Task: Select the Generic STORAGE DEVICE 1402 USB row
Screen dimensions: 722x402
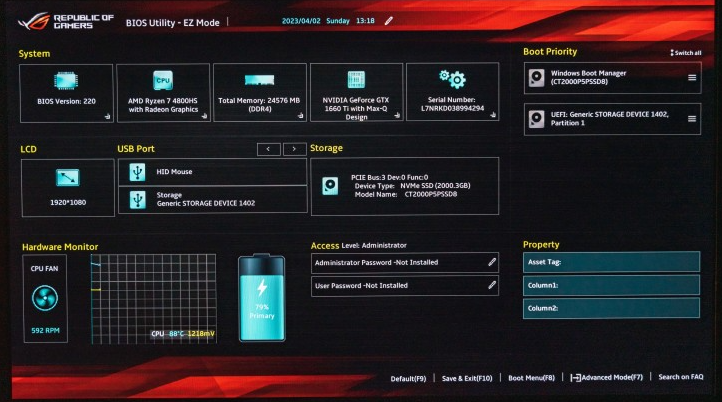Action: tap(212, 199)
